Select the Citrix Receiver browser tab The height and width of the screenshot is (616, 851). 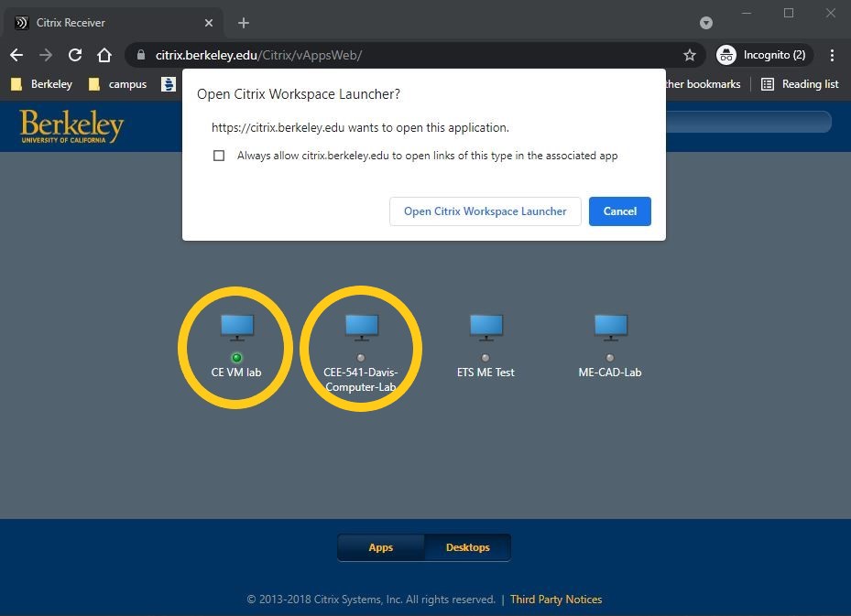coord(113,23)
